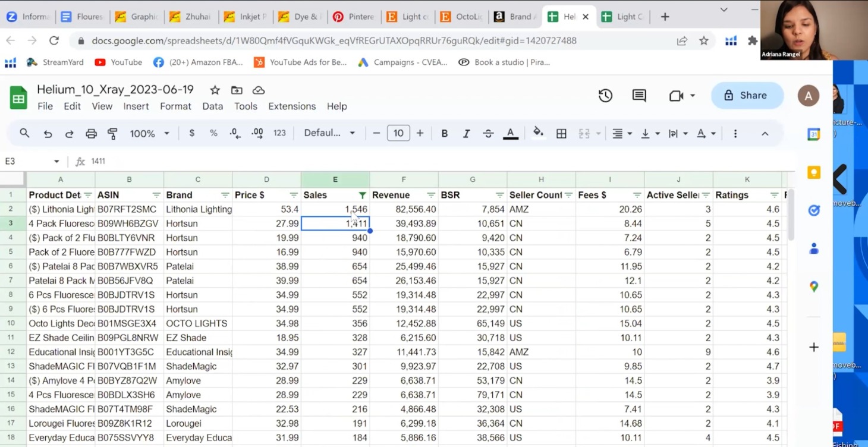868x447 pixels.
Task: Open the Extensions menu
Action: [x=292, y=106]
